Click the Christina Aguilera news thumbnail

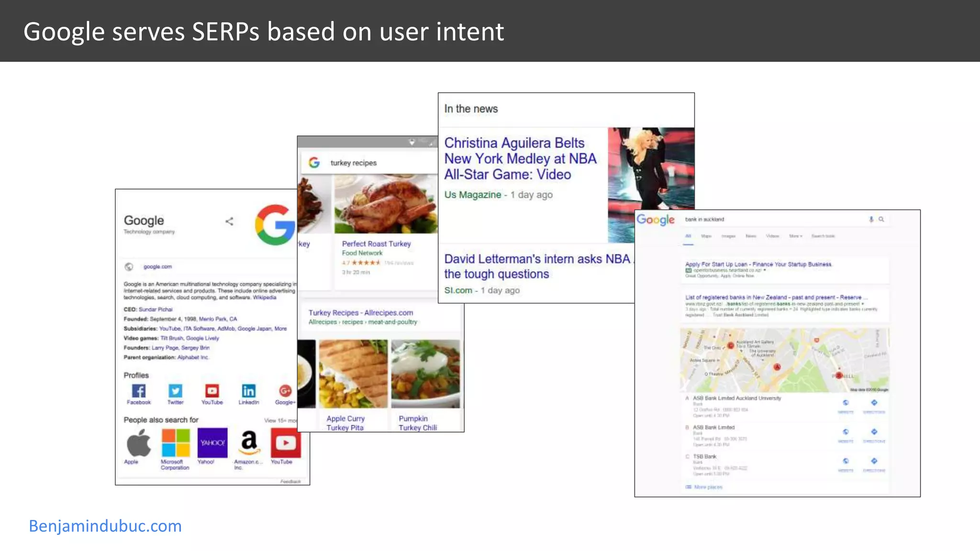click(x=651, y=185)
